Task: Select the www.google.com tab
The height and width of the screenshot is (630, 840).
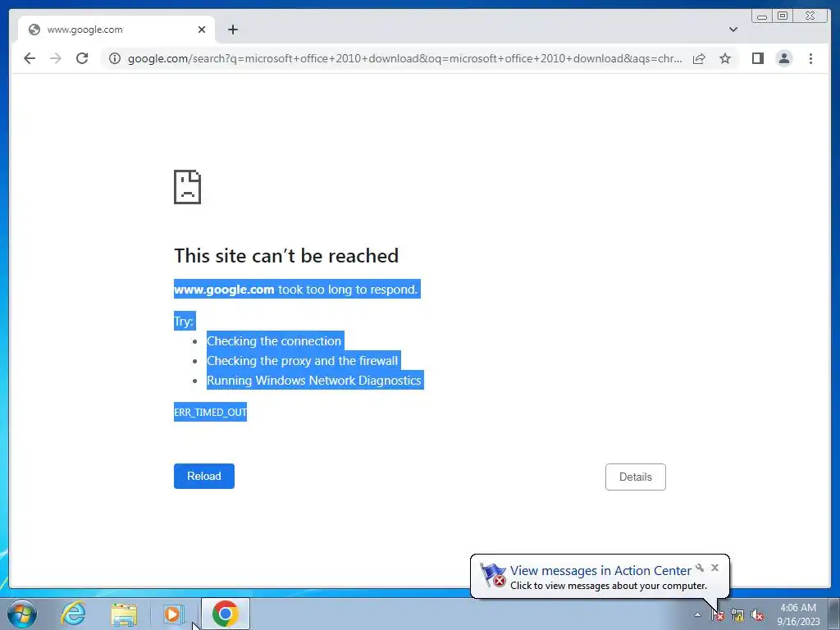Action: [116, 30]
